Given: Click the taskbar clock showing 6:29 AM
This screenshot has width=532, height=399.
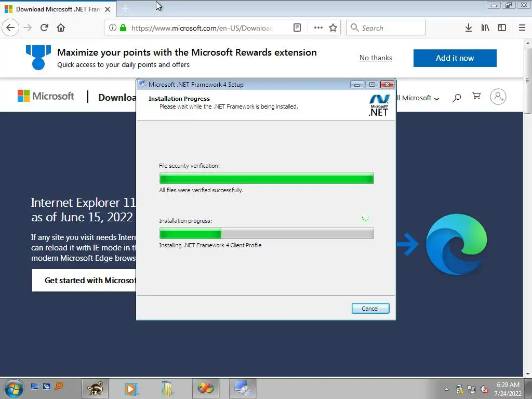Looking at the screenshot, I should click(x=508, y=389).
